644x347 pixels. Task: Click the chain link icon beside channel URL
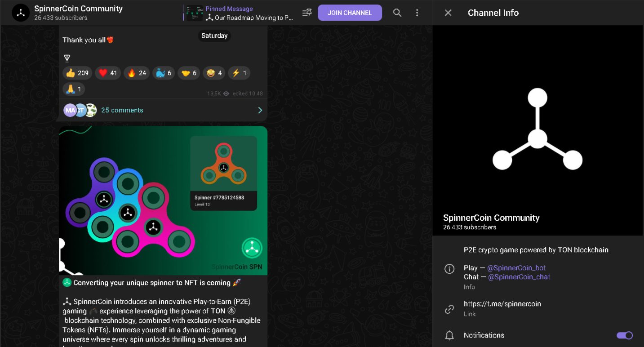click(x=449, y=309)
